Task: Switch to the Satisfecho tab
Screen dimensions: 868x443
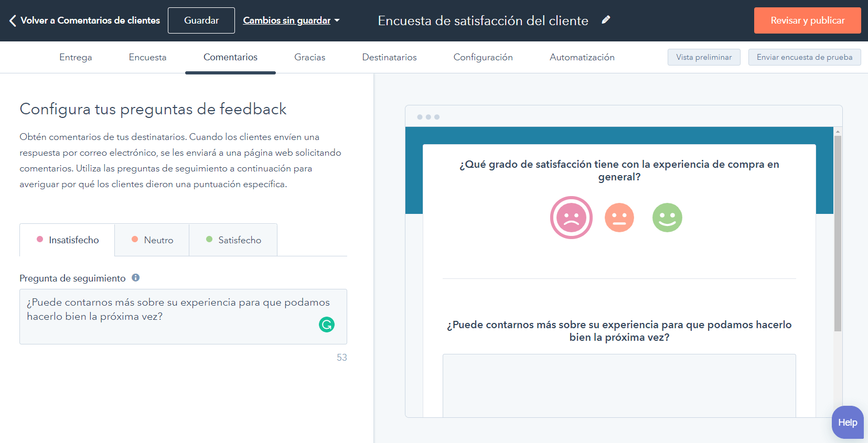Action: [233, 240]
